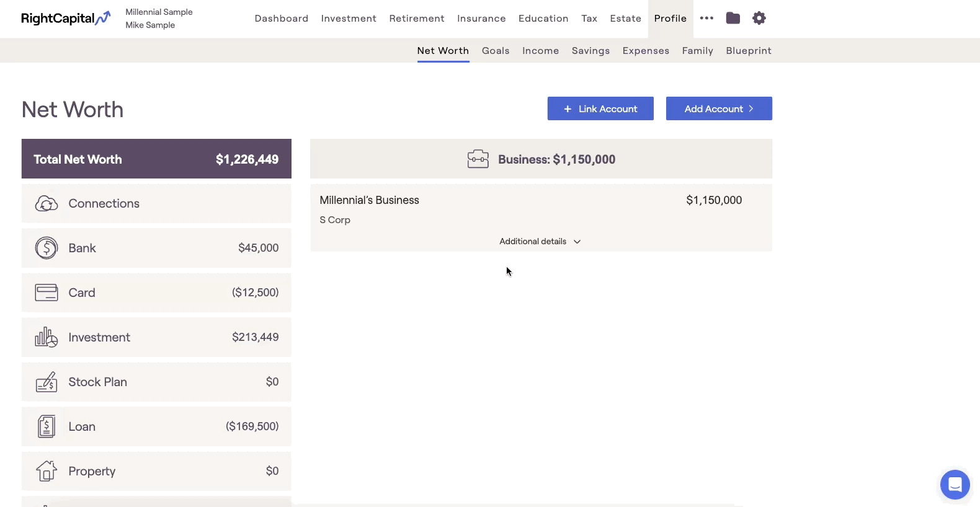Go to the Blueprint tab
This screenshot has width=980, height=507.
[x=748, y=51]
